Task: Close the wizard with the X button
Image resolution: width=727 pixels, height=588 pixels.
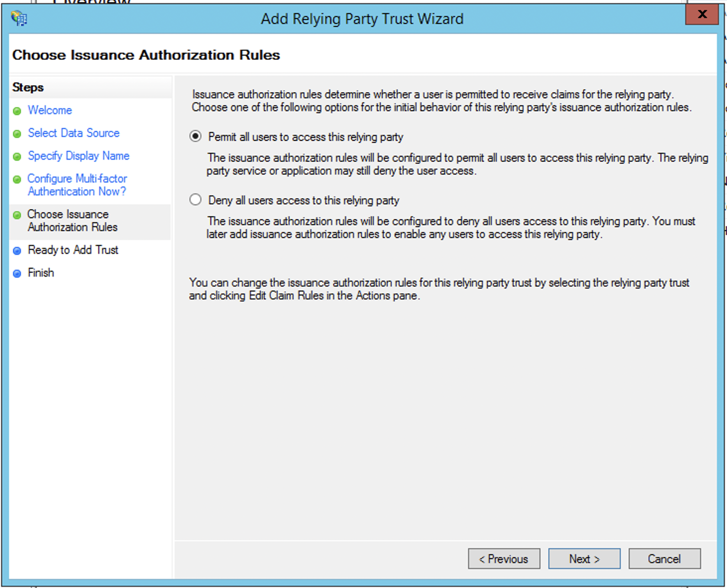Action: tap(701, 15)
